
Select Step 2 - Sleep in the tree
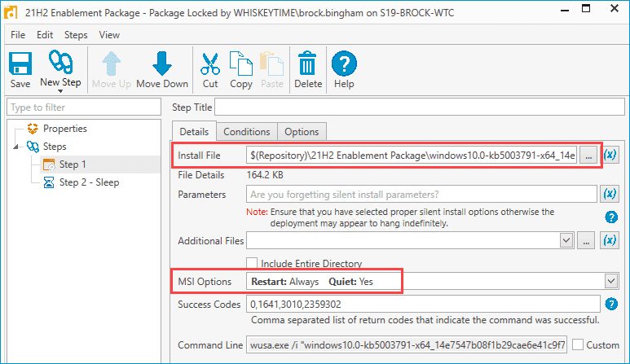pos(89,182)
